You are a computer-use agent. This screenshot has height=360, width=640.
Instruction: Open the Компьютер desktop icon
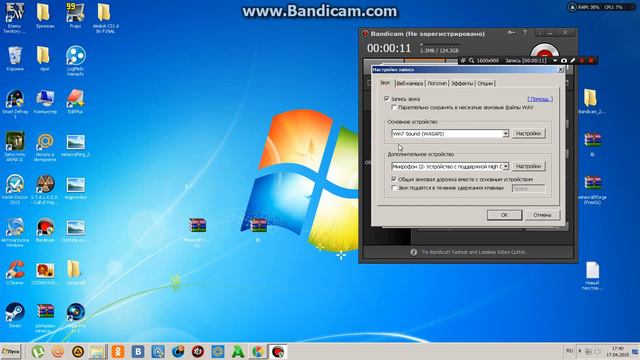45,102
